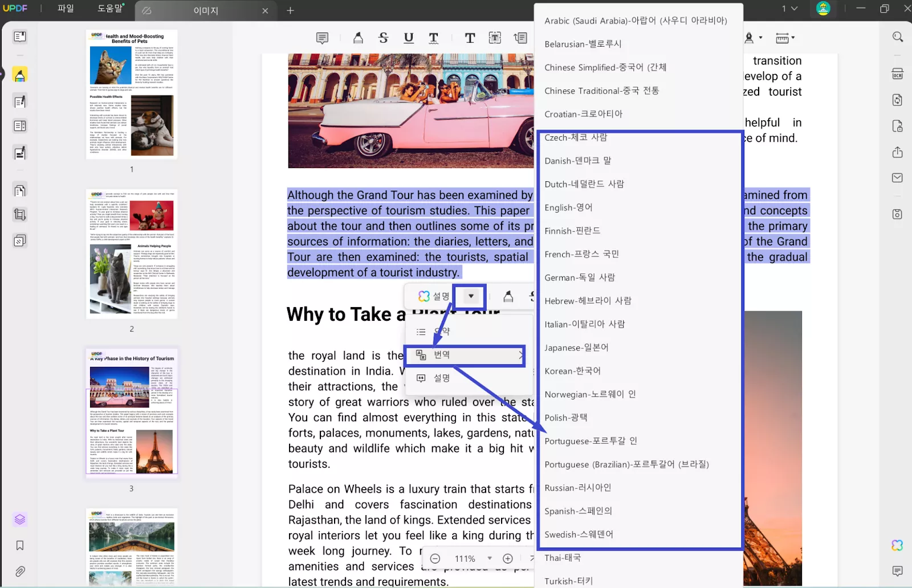The image size is (912, 588).
Task: Open the UPDF AI assistant icon
Action: (x=897, y=545)
